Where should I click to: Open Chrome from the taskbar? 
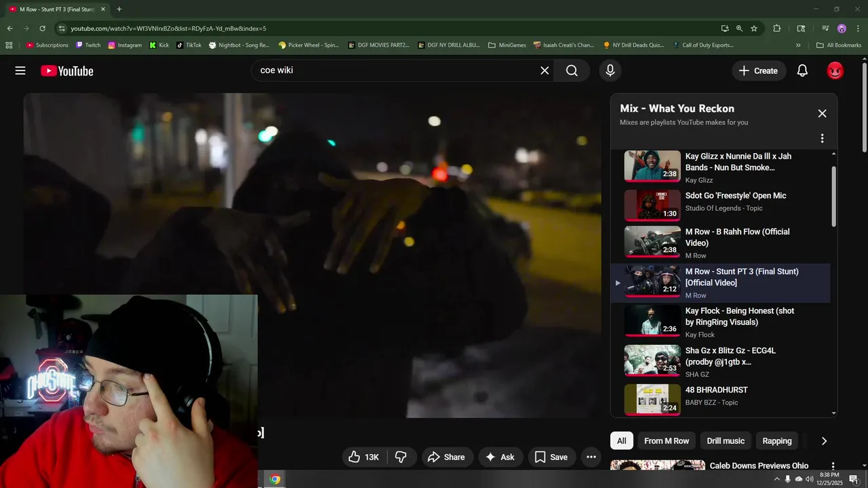pos(275,479)
